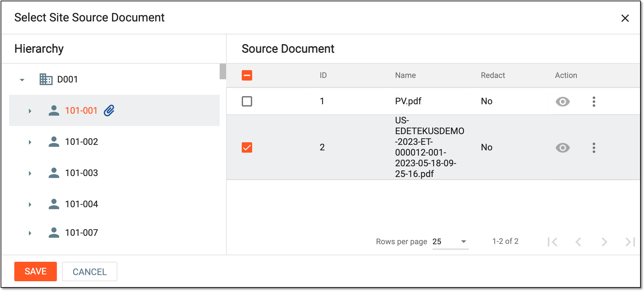The height and width of the screenshot is (291, 644).
Task: Click the person icon for 101-003
Action: pos(54,173)
